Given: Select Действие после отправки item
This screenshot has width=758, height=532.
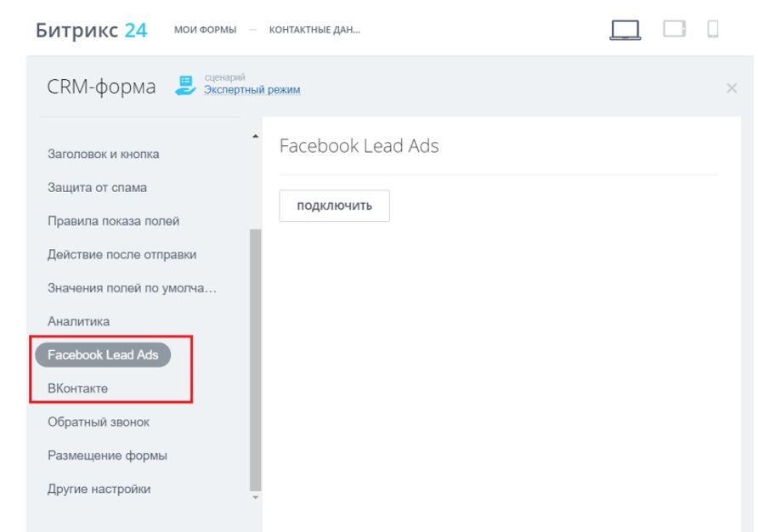Looking at the screenshot, I should pyautogui.click(x=122, y=254).
